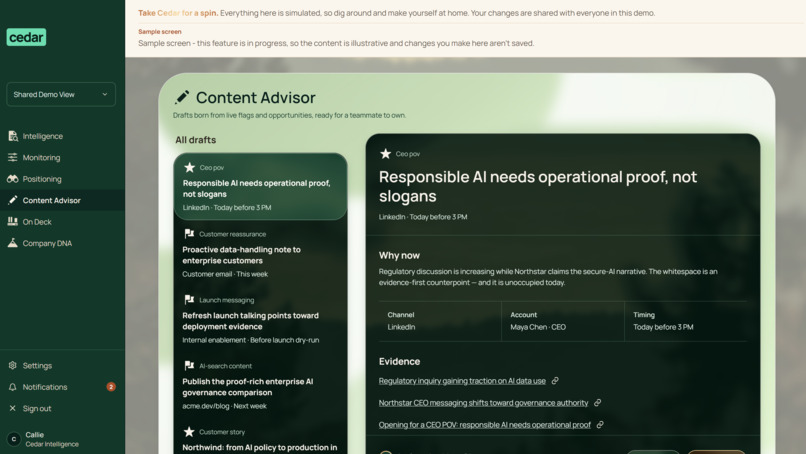
Task: Click the Notifications bell icon
Action: click(x=13, y=387)
